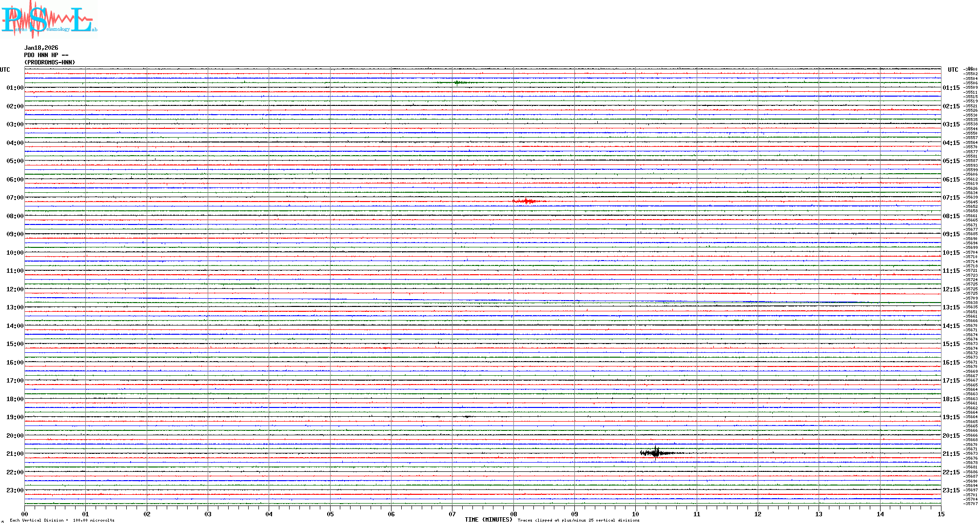Click the (PRODROMOS-HNN) station name
Viewport: 980px width, 527px height.
point(50,62)
